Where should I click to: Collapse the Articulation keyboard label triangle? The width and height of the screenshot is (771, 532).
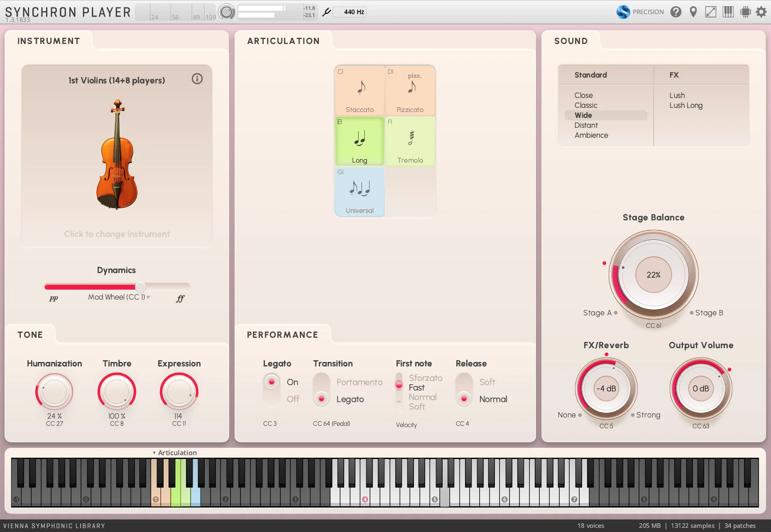pyautogui.click(x=154, y=453)
